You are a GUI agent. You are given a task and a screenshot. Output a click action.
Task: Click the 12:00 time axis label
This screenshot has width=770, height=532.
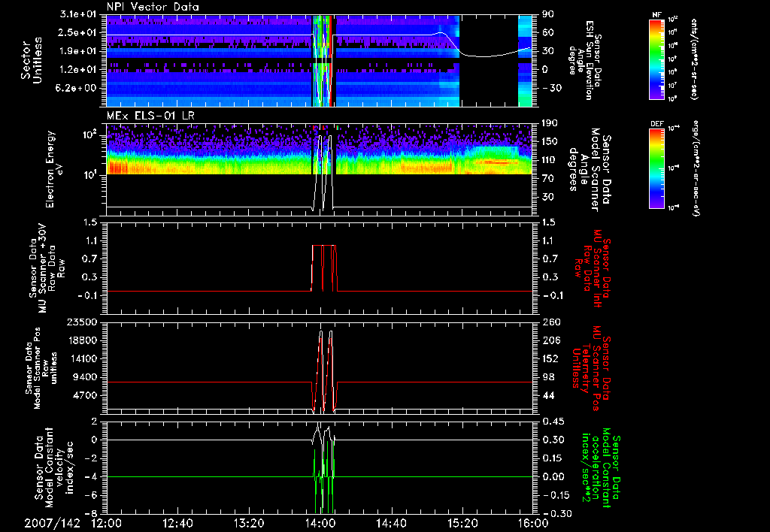coord(107,524)
